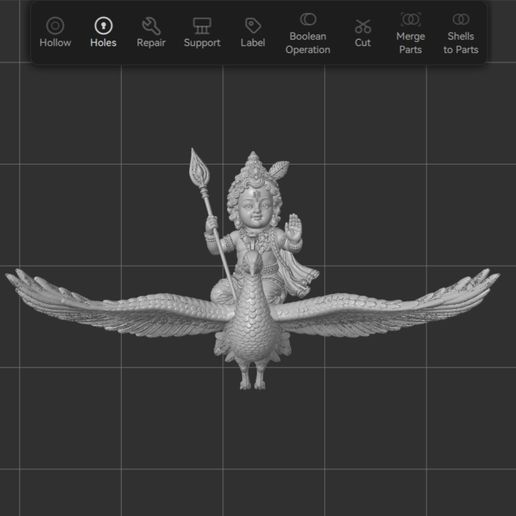This screenshot has width=516, height=516.
Task: Open the Repair tool
Action: point(151,33)
